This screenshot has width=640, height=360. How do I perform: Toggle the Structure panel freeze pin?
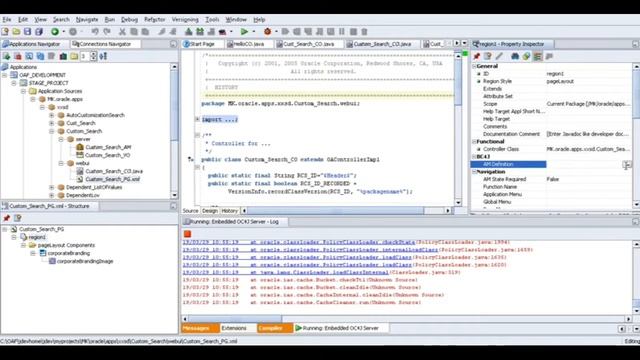6,218
